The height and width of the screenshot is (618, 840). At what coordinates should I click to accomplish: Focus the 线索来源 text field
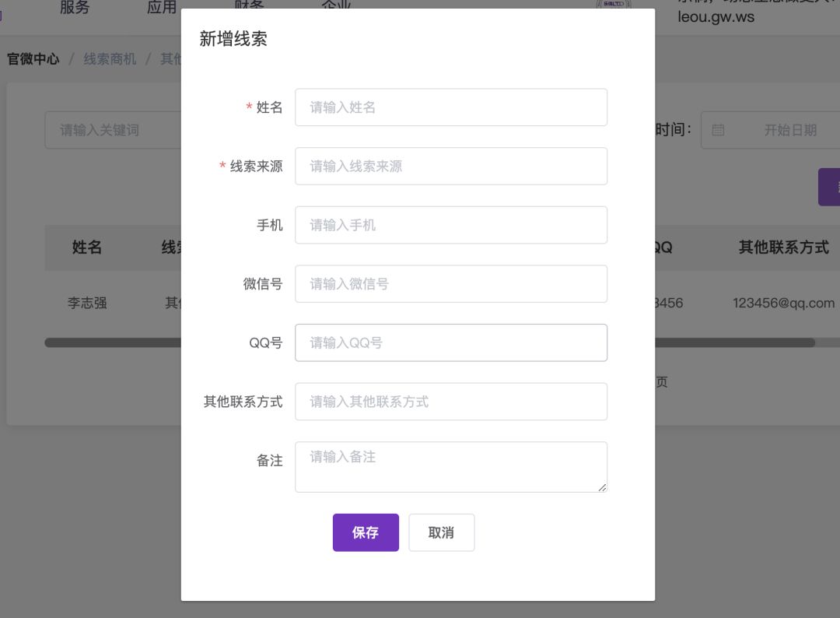pos(450,166)
